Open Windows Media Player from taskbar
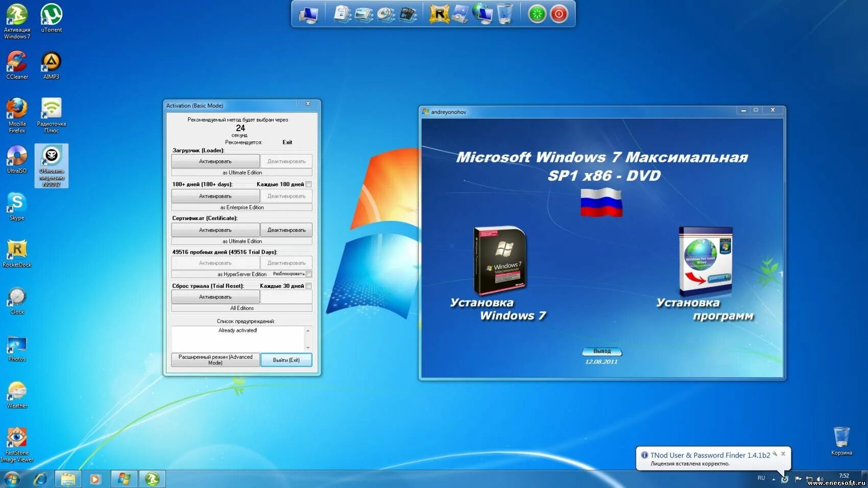The width and height of the screenshot is (868, 488). 95,479
